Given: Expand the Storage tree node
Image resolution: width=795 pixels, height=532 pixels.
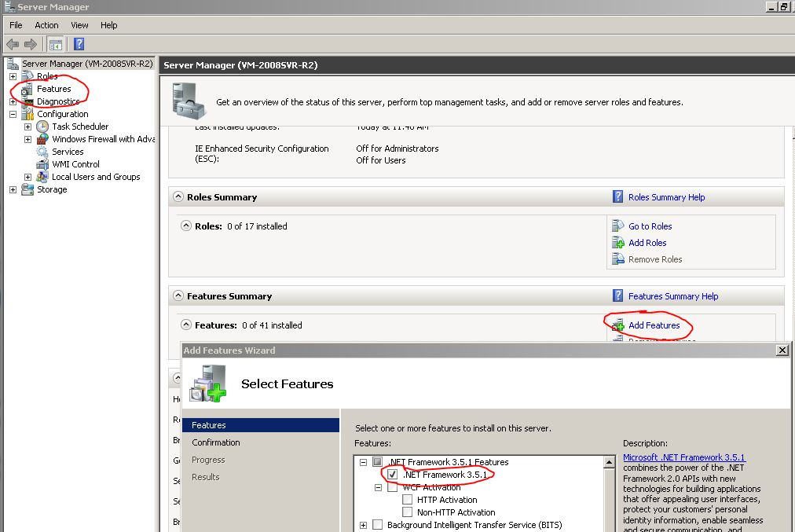Looking at the screenshot, I should point(13,189).
